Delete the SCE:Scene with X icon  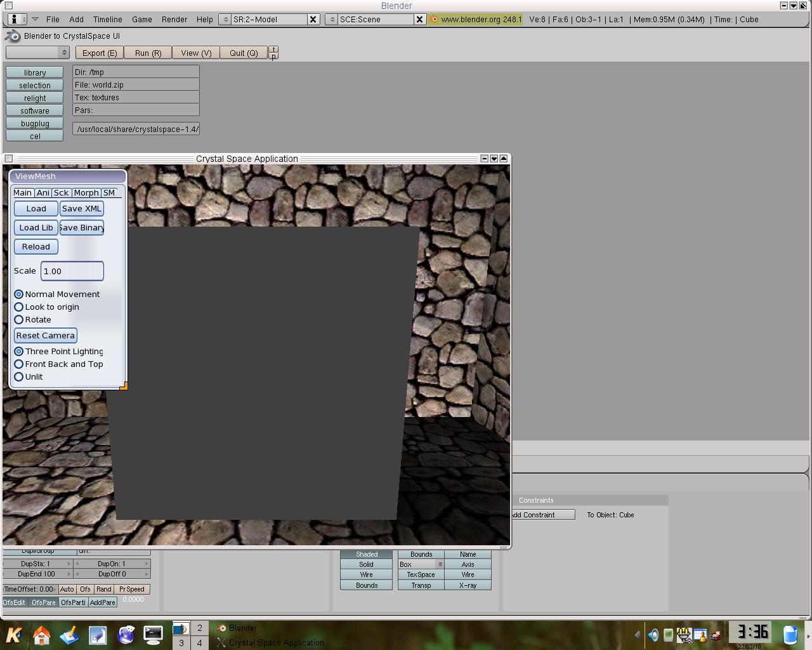419,20
